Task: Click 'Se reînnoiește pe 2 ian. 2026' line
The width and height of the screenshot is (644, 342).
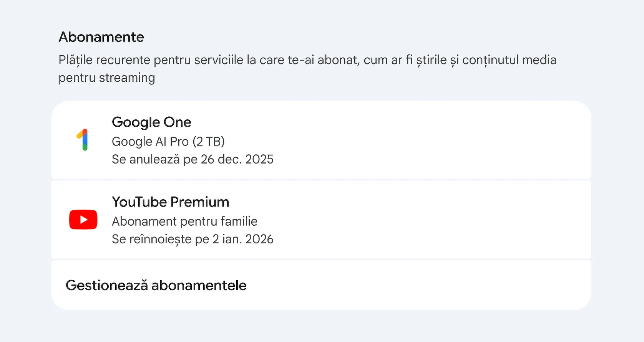Action: click(x=192, y=239)
